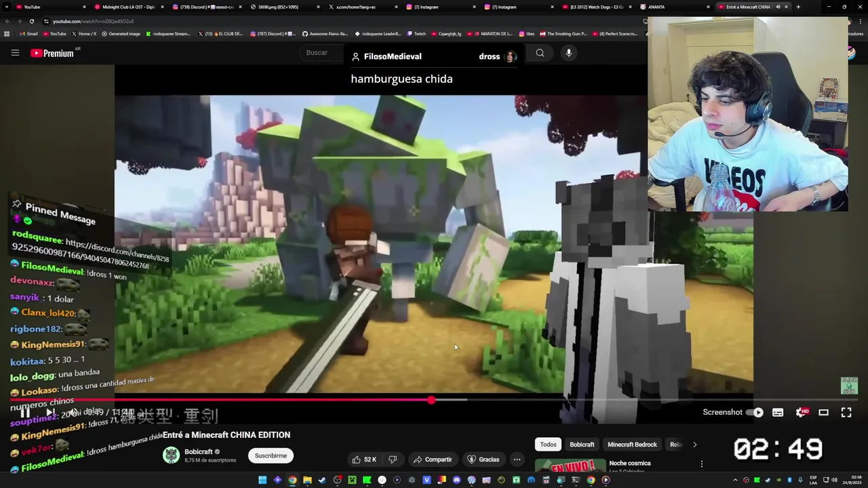Open the player settings gear
Viewport: 868px width, 488px height.
tap(801, 412)
